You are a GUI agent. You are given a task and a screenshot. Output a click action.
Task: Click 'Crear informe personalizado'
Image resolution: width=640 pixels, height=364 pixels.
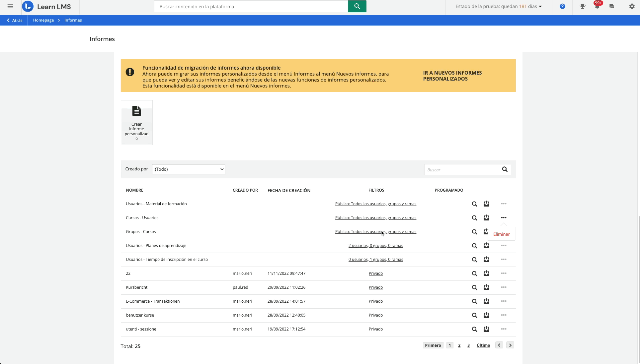pos(136,123)
